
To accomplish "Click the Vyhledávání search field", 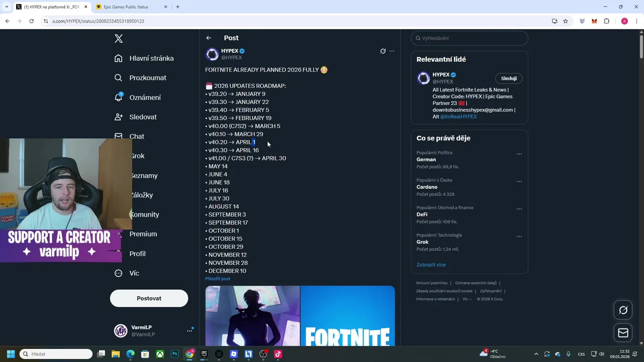I will (469, 38).
